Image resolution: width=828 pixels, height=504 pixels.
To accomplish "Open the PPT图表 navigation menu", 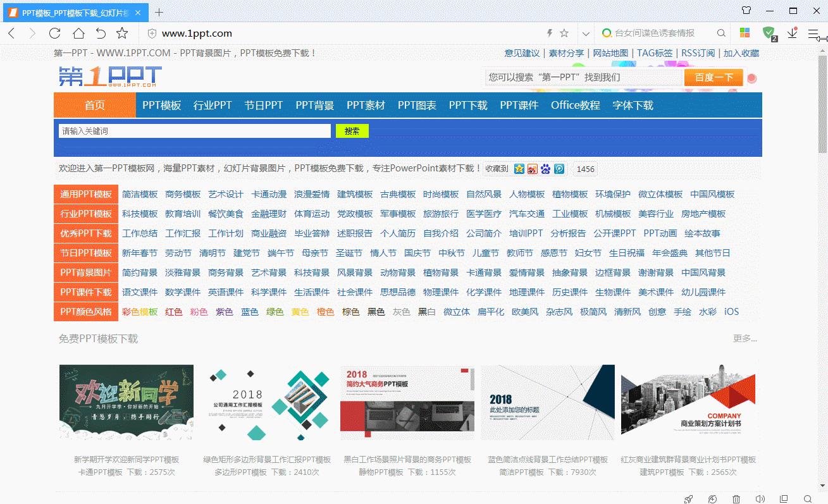I will 417,105.
